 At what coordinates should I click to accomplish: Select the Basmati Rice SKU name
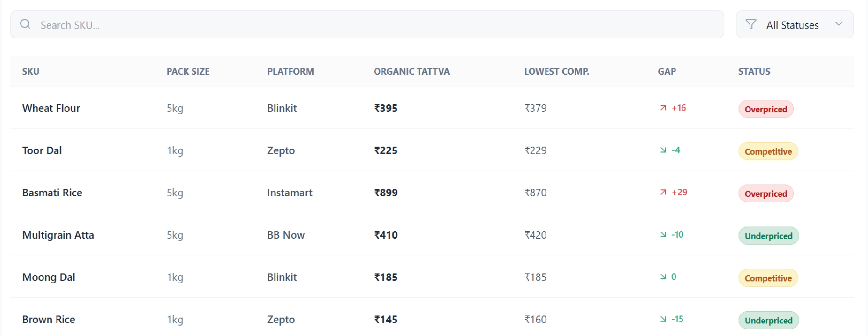pyautogui.click(x=52, y=192)
